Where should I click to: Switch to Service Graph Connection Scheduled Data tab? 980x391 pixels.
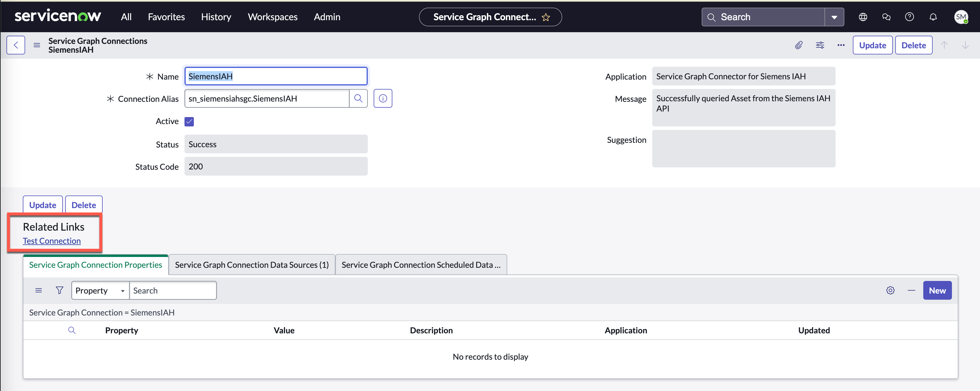(x=421, y=265)
